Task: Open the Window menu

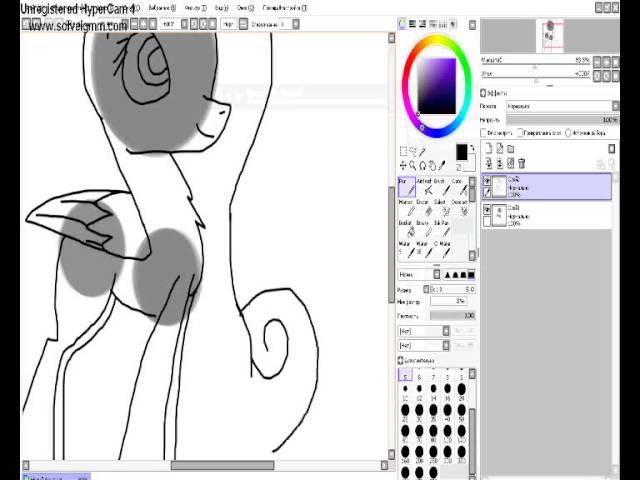Action: [x=245, y=8]
